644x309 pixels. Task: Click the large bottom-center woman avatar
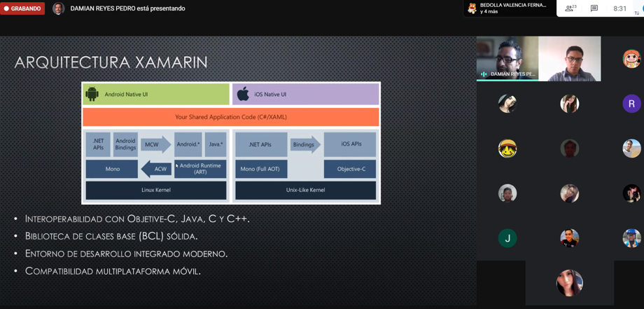[x=569, y=282]
